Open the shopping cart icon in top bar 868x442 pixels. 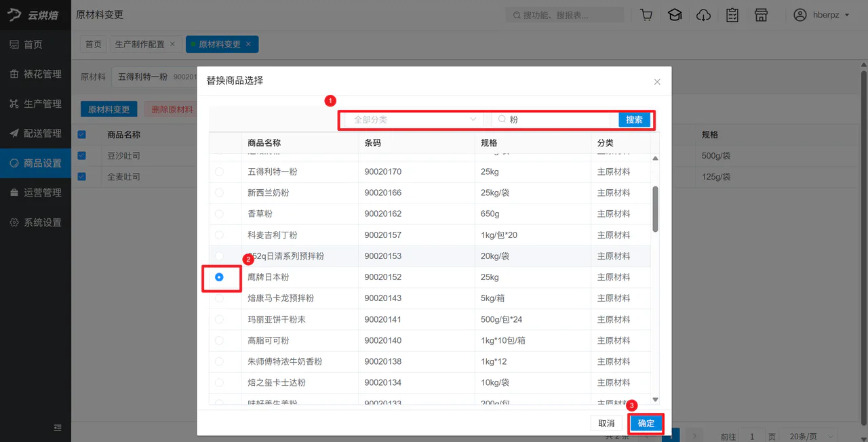646,15
